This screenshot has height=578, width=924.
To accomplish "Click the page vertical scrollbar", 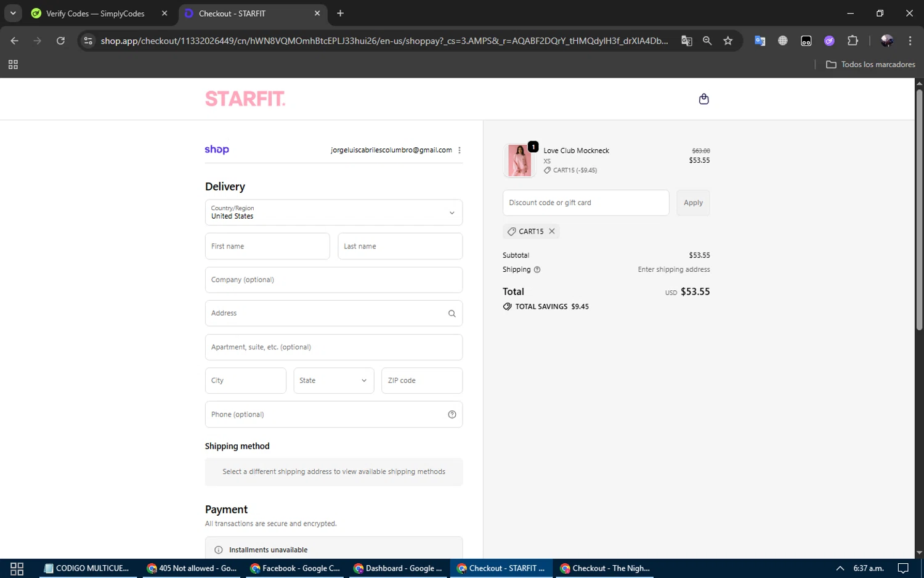I will tap(919, 210).
